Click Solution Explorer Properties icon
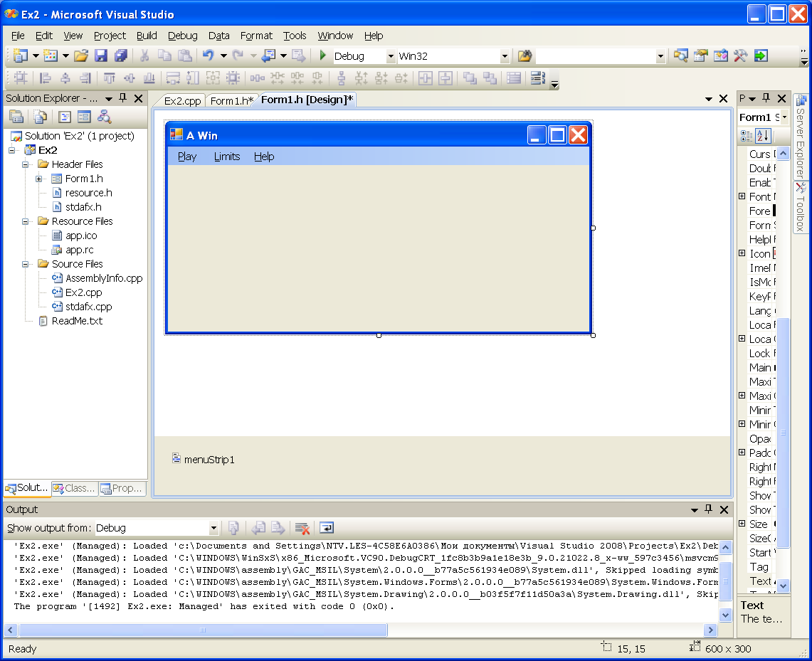The width and height of the screenshot is (812, 661). [16, 117]
